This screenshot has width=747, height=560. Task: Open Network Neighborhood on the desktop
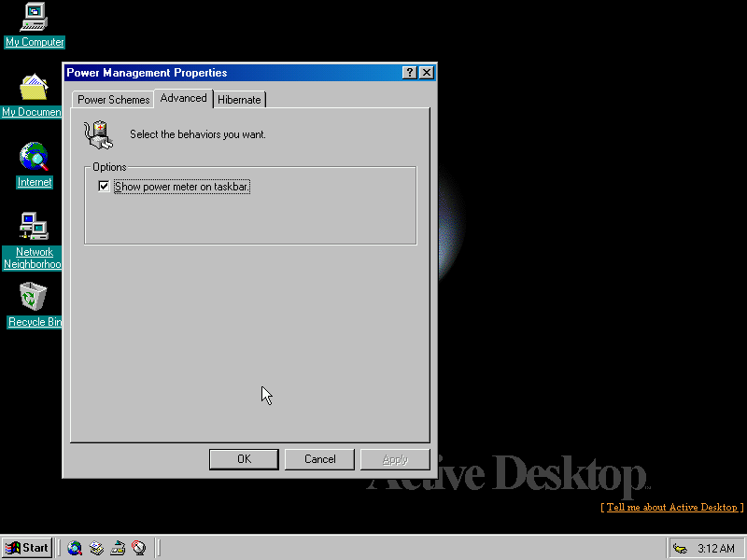35,227
